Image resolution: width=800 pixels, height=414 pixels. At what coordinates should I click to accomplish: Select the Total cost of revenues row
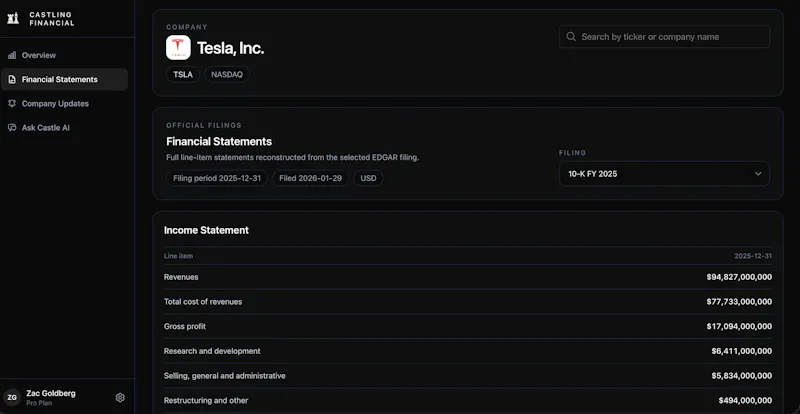coord(468,302)
